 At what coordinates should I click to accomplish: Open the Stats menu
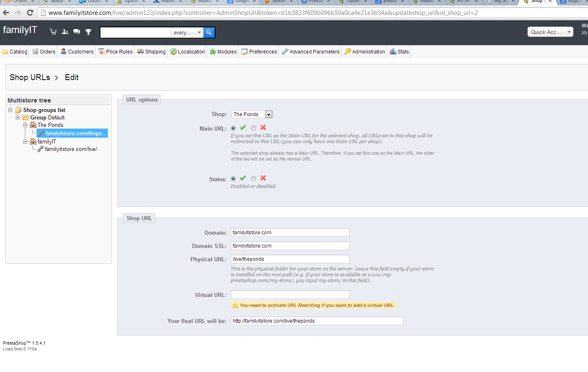coord(399,52)
